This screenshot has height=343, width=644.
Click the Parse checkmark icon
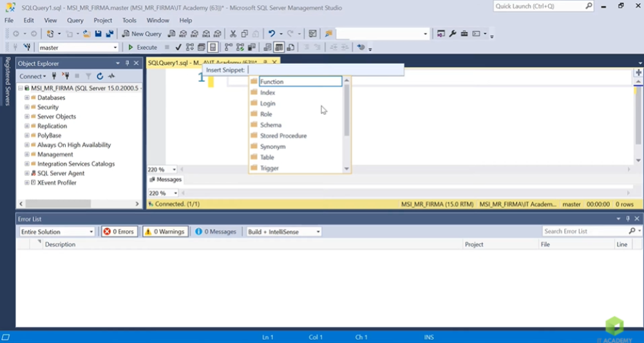click(x=178, y=47)
